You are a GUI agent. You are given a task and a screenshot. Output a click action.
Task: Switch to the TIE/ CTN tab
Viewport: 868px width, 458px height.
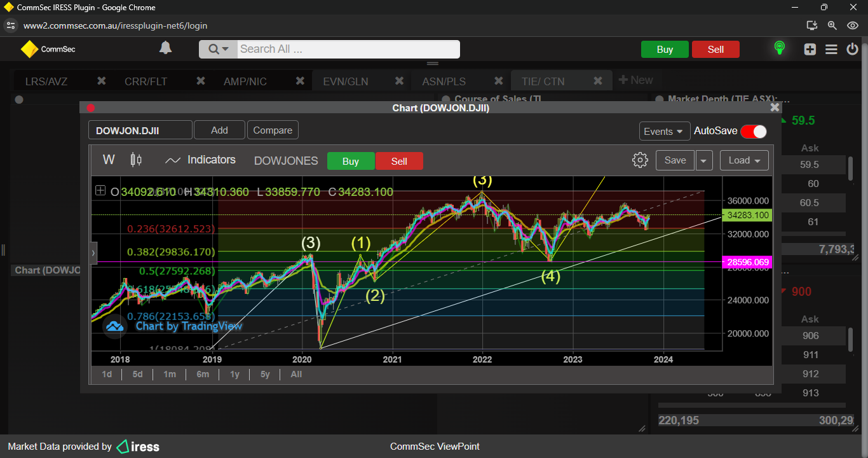pos(543,81)
